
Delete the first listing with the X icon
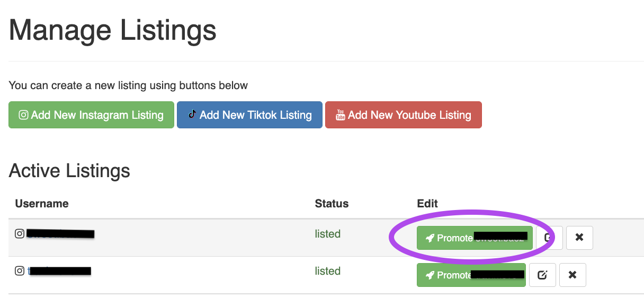[579, 238]
